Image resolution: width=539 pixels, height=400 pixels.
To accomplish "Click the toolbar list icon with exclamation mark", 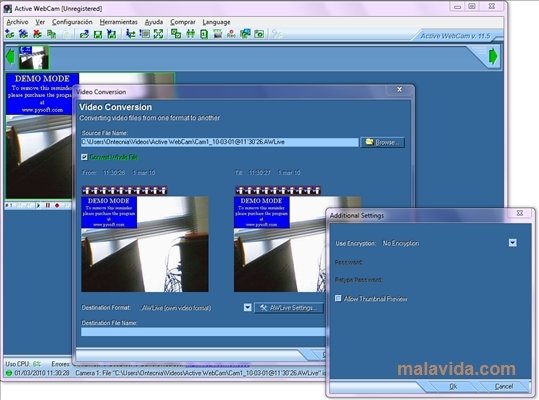I will [x=145, y=34].
